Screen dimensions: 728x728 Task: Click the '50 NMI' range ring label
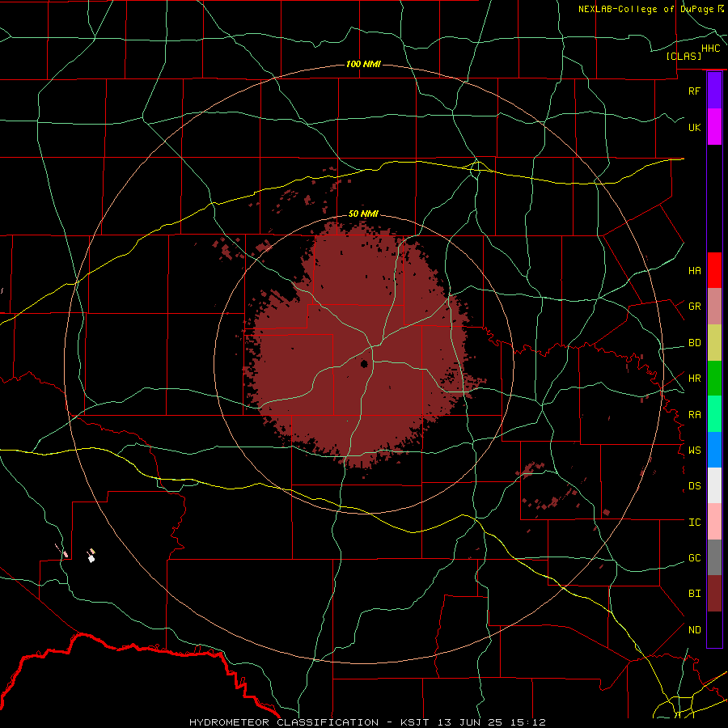(x=363, y=214)
